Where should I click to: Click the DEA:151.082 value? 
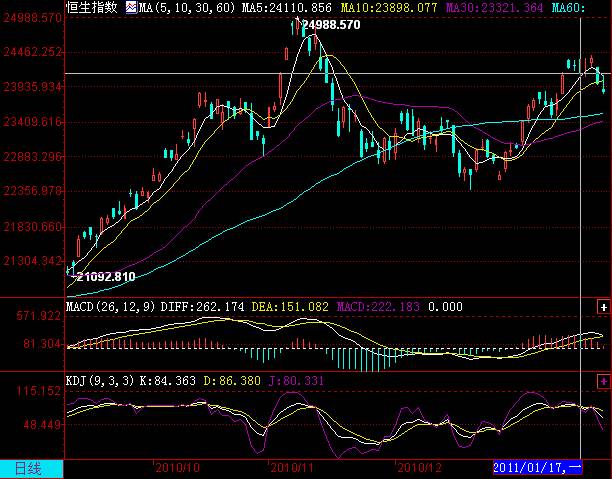(x=290, y=307)
